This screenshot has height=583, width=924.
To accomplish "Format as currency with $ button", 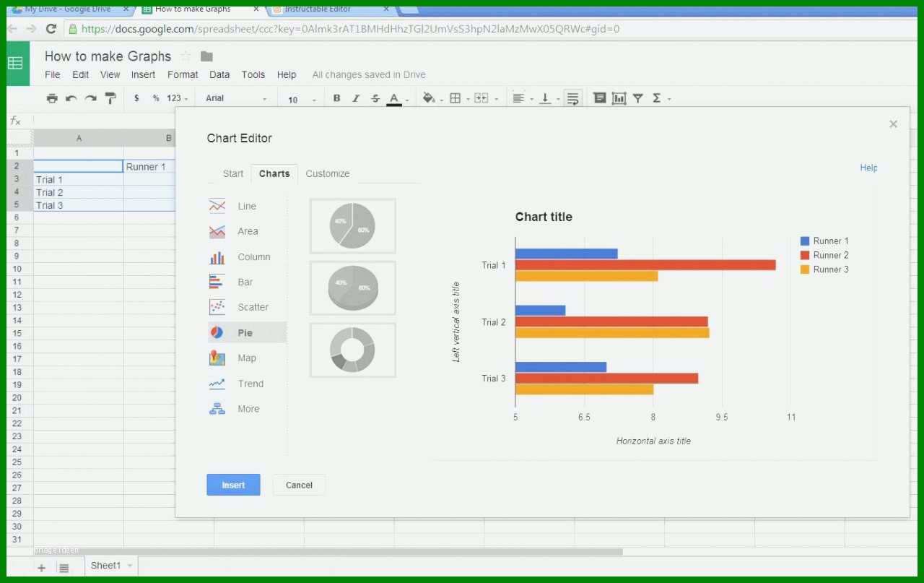I will point(136,98).
